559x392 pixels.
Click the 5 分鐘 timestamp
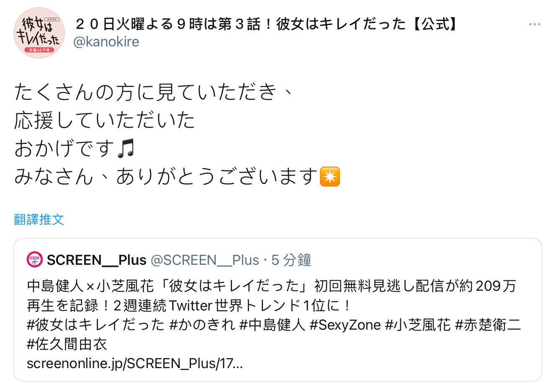pyautogui.click(x=291, y=260)
